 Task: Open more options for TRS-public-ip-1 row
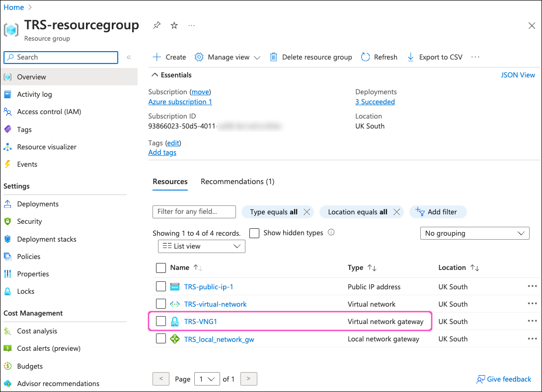pyautogui.click(x=532, y=286)
